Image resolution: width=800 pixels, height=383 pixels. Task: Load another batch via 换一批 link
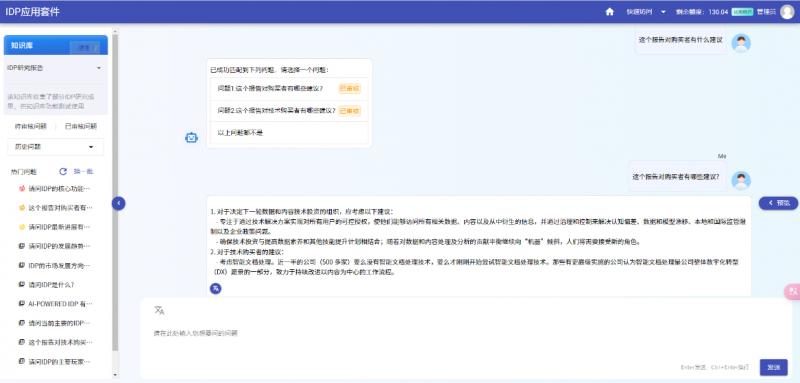(x=84, y=171)
